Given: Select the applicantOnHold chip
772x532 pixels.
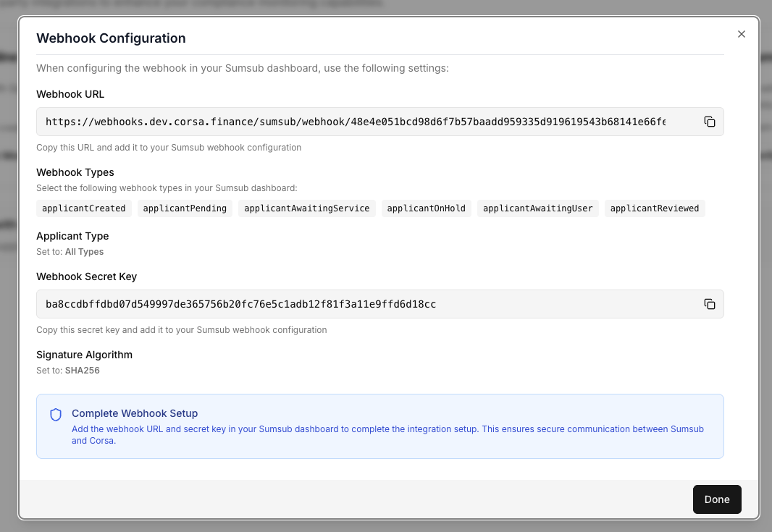Looking at the screenshot, I should [427, 208].
